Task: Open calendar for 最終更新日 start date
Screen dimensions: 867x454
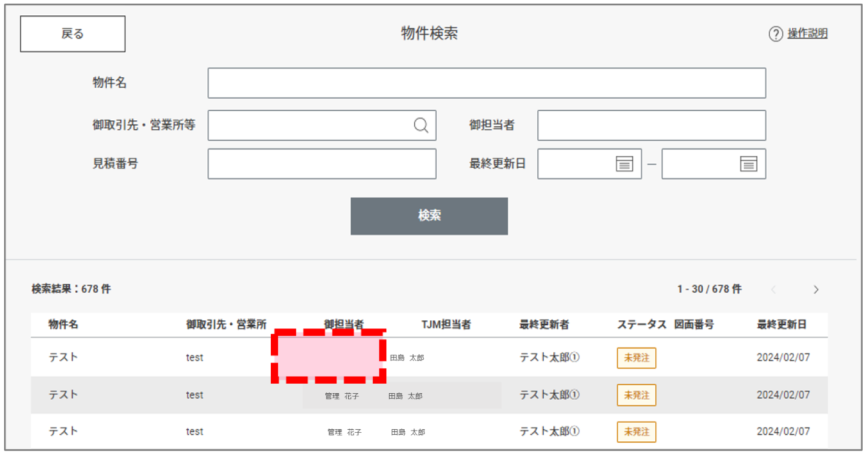Action: 624,164
